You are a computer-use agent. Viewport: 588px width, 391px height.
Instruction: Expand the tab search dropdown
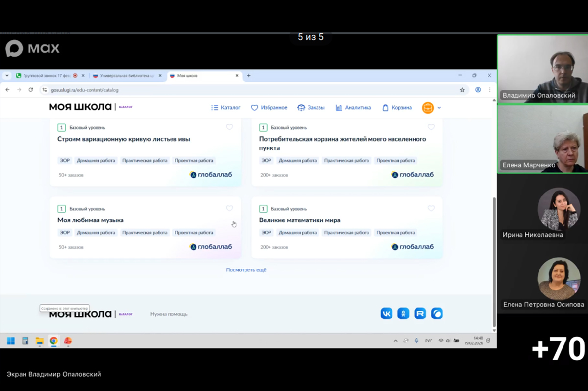pyautogui.click(x=7, y=76)
